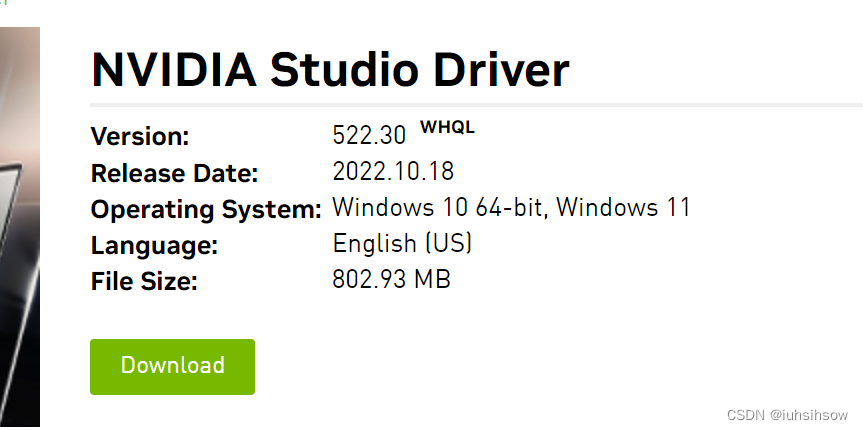The height and width of the screenshot is (430, 863).
Task: Click the Version: label
Action: pos(140,137)
